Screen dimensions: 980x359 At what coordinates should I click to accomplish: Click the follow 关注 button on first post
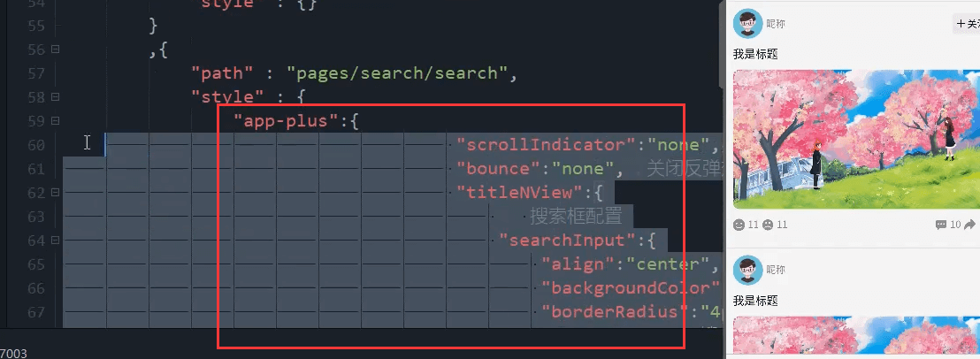tap(966, 24)
